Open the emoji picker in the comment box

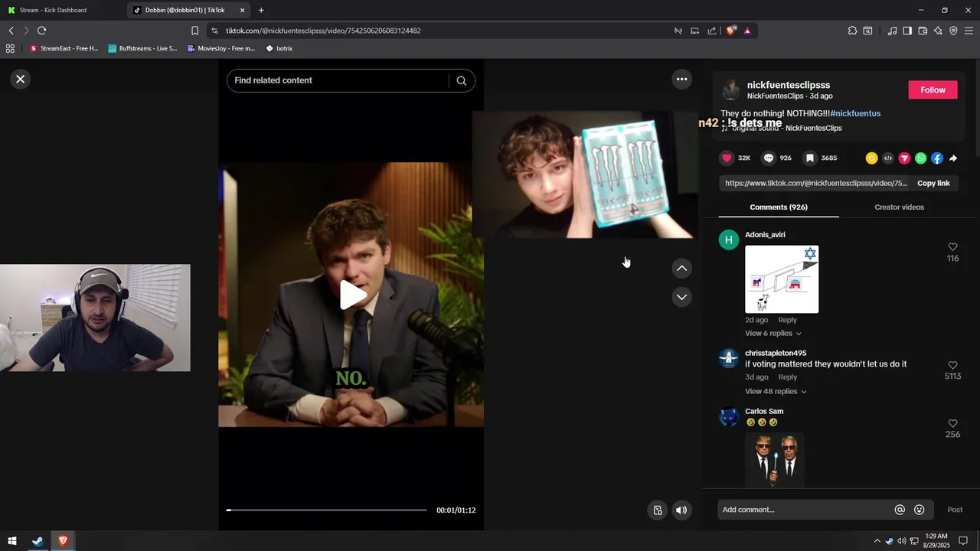pyautogui.click(x=920, y=510)
